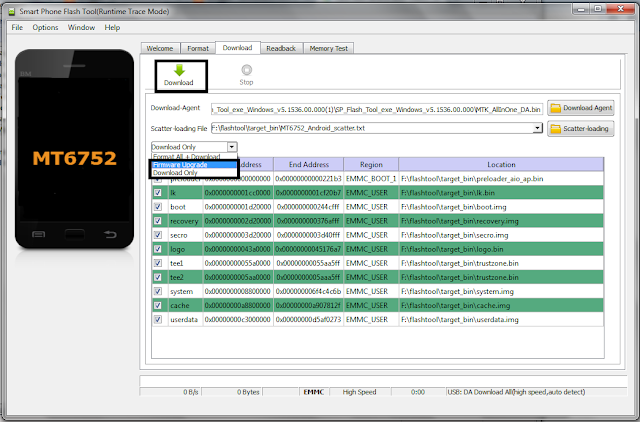Choose Firmware Upgrade from dropdown list
The width and height of the screenshot is (640, 422).
point(194,164)
